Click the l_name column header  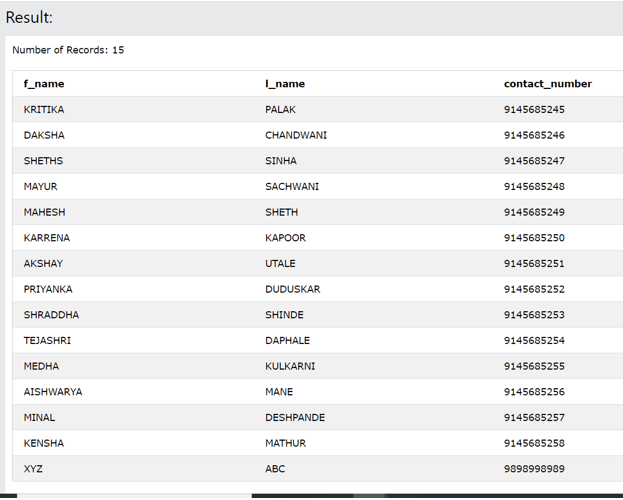coord(285,84)
